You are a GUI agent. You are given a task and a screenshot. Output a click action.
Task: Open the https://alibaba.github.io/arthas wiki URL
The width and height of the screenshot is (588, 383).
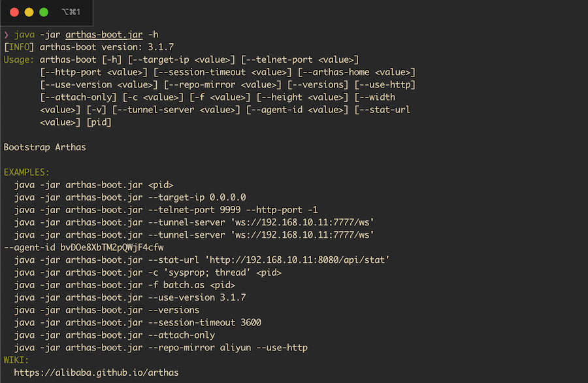(97, 373)
